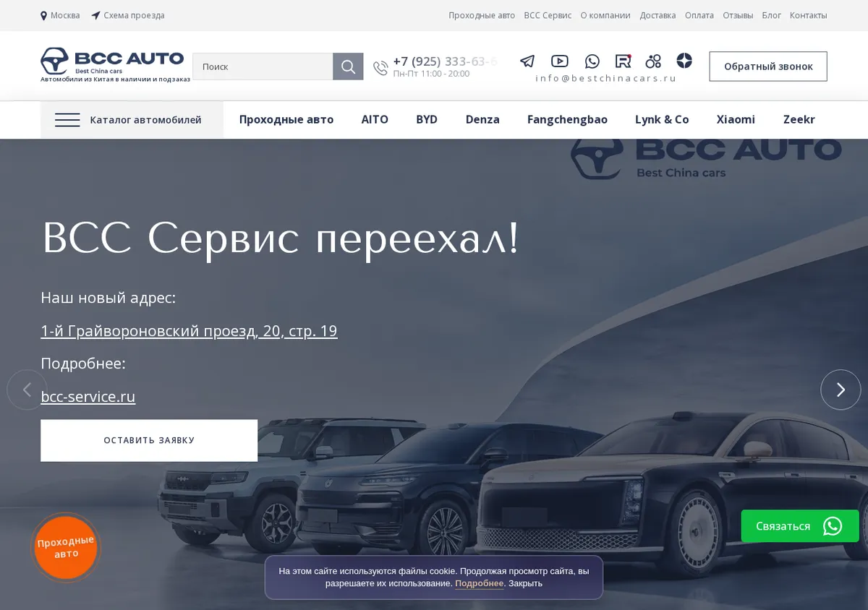Go to previous slide arrow

(x=27, y=390)
